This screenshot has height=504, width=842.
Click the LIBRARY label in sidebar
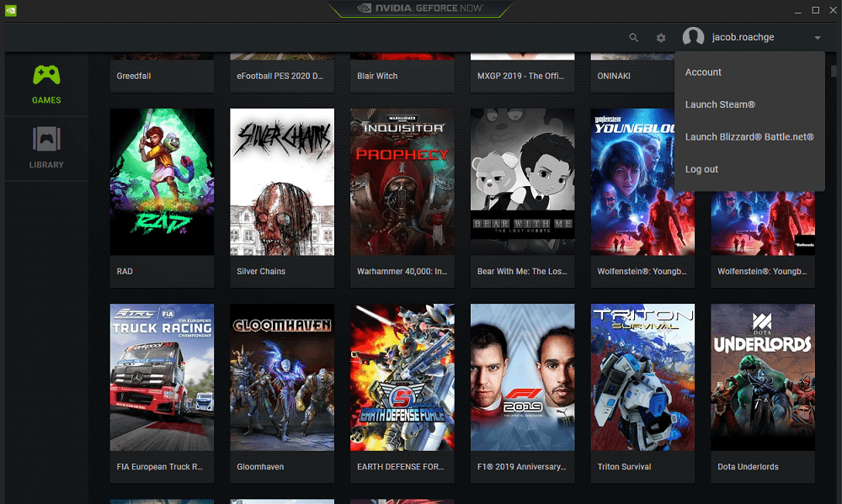point(46,165)
